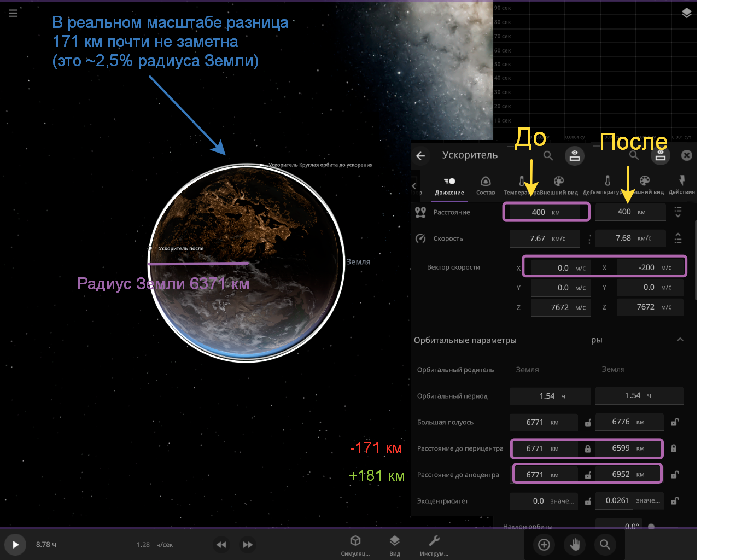This screenshot has width=736, height=560.
Task: Click the Земля label beside the planet
Action: [x=358, y=262]
